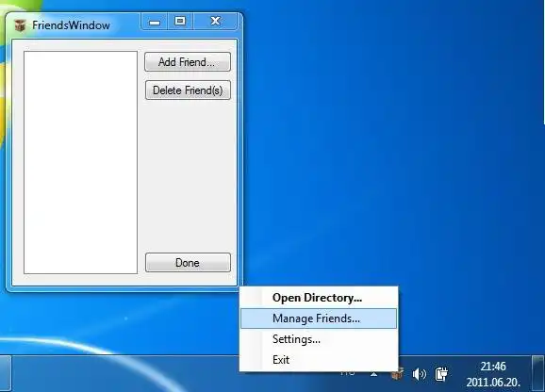Open Settings... from the tray menu
Screen dimensions: 545x392
[319, 339]
